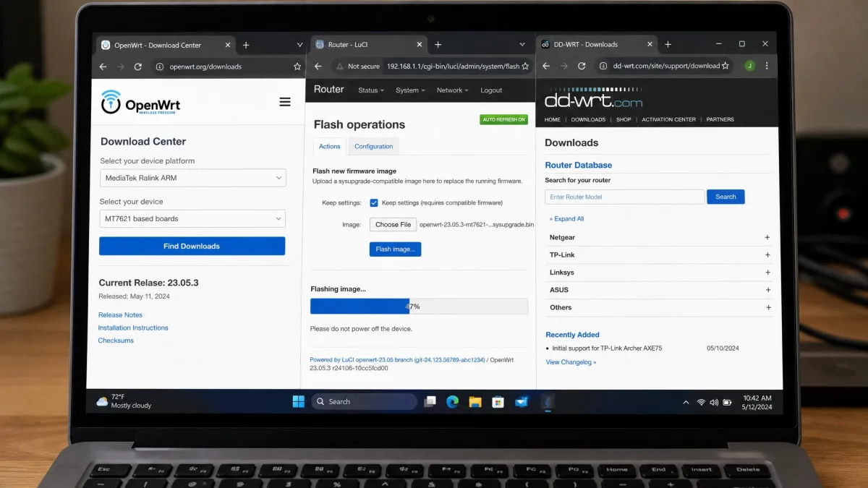Open the Installation Instructions link
868x488 pixels.
coord(133,328)
